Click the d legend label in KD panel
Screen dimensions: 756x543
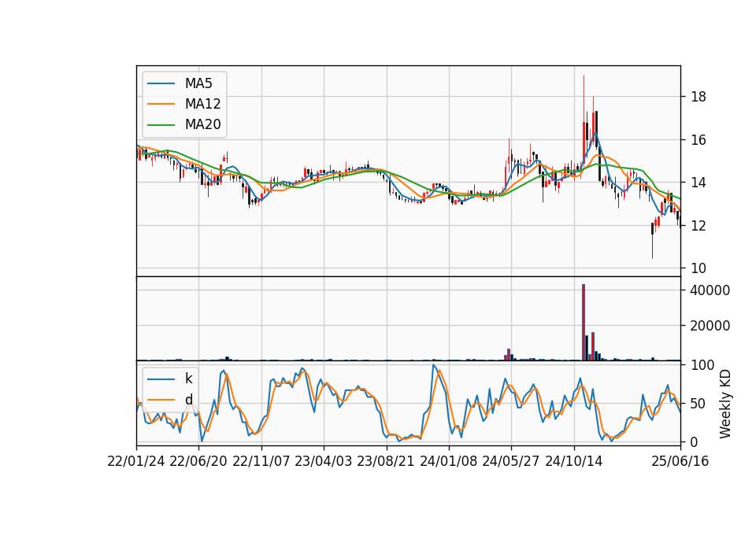coord(189,400)
